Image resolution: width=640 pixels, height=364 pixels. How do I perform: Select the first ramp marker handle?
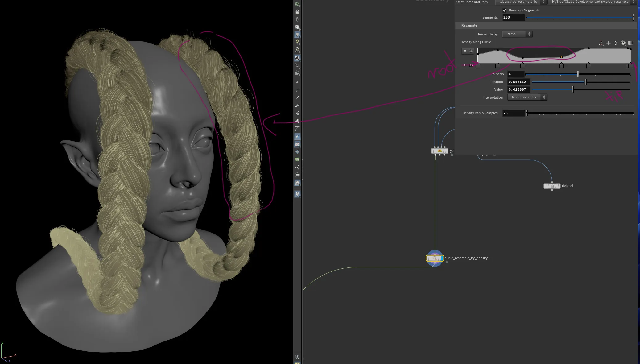(478, 65)
